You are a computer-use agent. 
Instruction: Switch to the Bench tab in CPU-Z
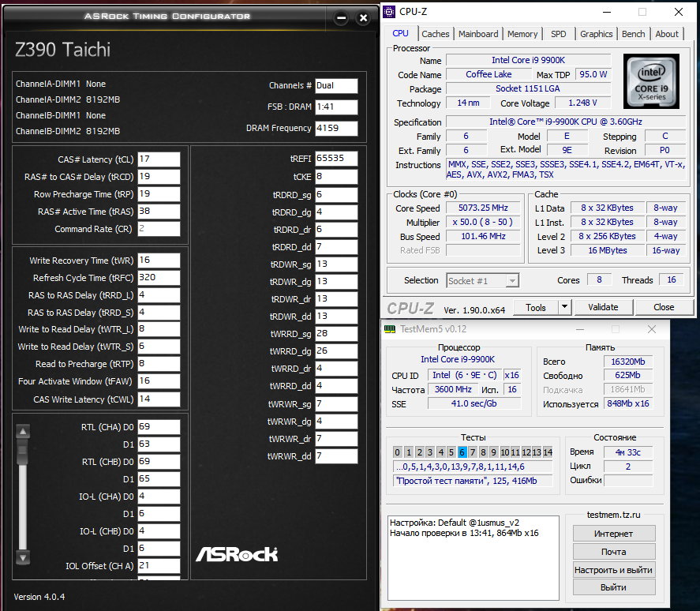633,34
